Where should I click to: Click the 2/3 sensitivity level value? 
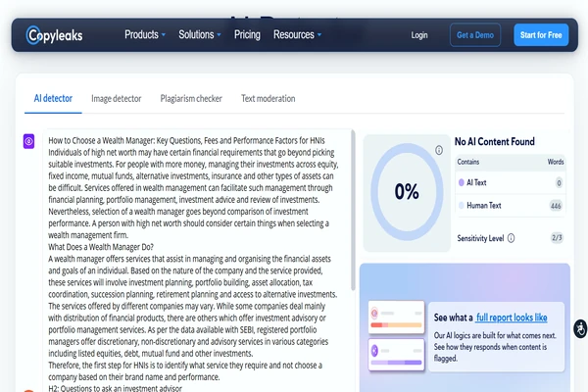557,238
